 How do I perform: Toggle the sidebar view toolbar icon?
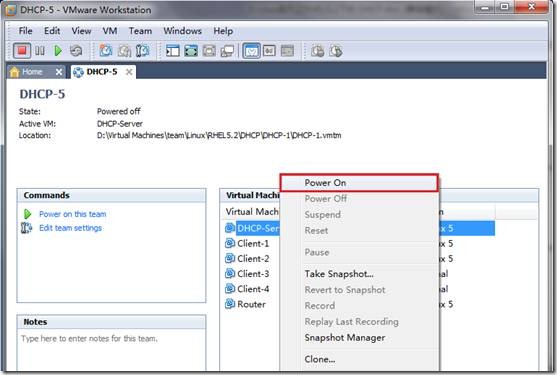173,51
